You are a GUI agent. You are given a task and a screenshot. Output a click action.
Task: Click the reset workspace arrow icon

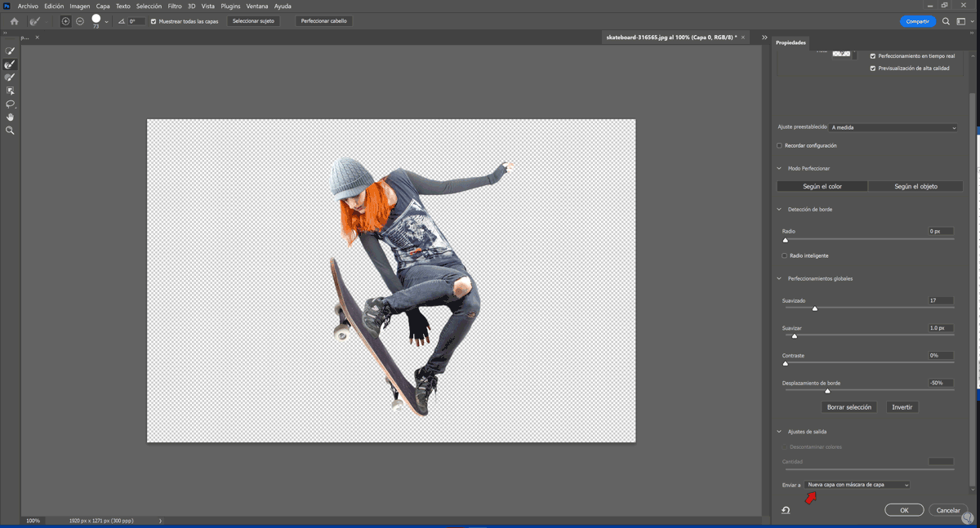point(786,510)
